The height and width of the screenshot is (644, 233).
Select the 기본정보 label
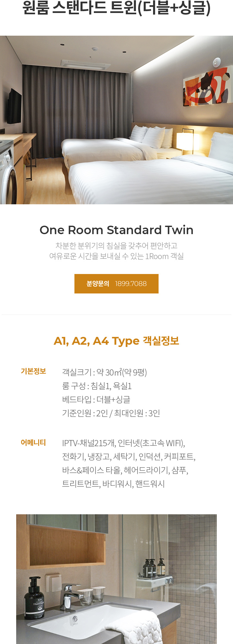pyautogui.click(x=33, y=371)
